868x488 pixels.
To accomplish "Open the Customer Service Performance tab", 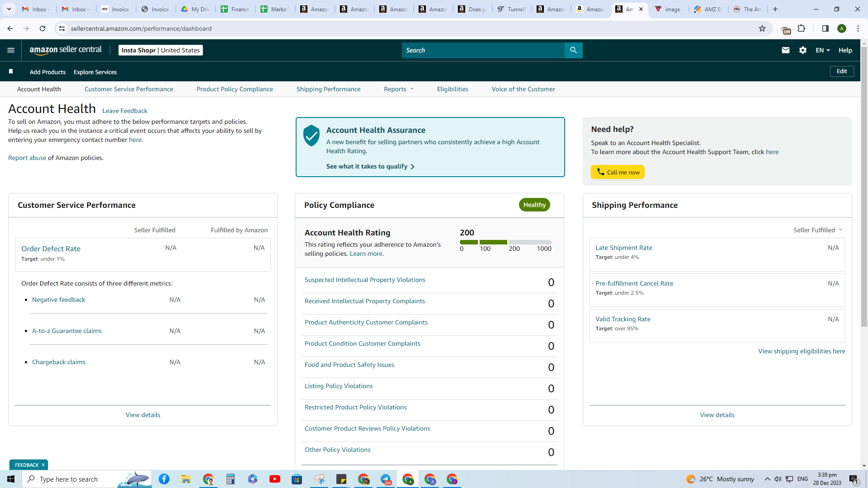I will click(129, 89).
